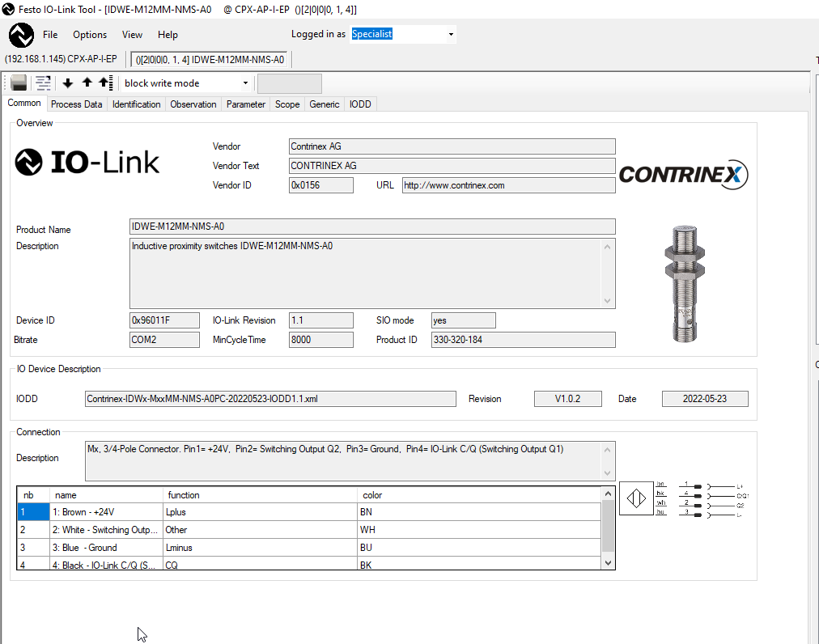This screenshot has height=644, width=819.
Task: Click the Connection Description scroll down arrow
Action: [608, 472]
